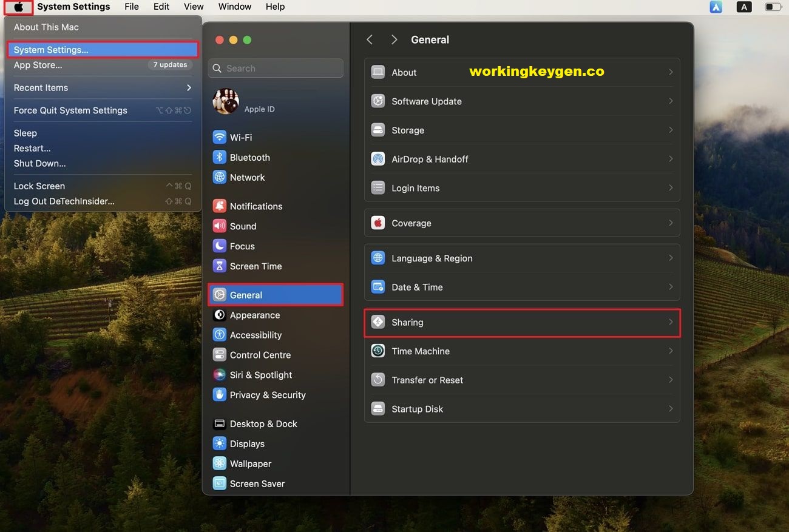The height and width of the screenshot is (532, 789).
Task: Open the Wi-Fi settings icon
Action: (x=219, y=137)
